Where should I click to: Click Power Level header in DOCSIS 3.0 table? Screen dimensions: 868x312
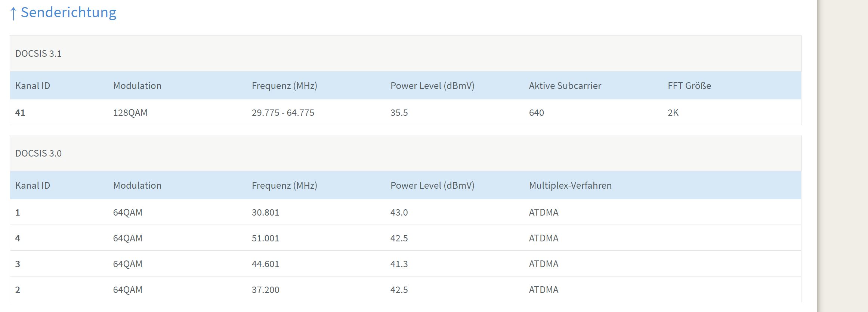(432, 185)
